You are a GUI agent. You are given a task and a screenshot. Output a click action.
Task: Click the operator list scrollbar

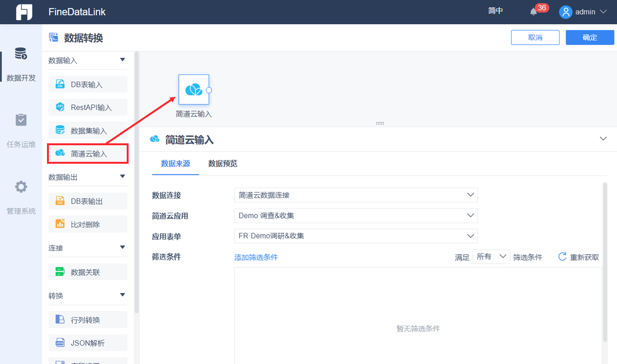coord(137,182)
